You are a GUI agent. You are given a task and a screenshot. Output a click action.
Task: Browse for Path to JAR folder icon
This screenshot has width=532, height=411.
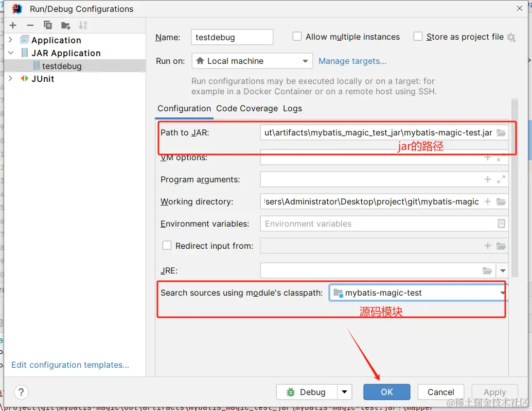click(501, 133)
